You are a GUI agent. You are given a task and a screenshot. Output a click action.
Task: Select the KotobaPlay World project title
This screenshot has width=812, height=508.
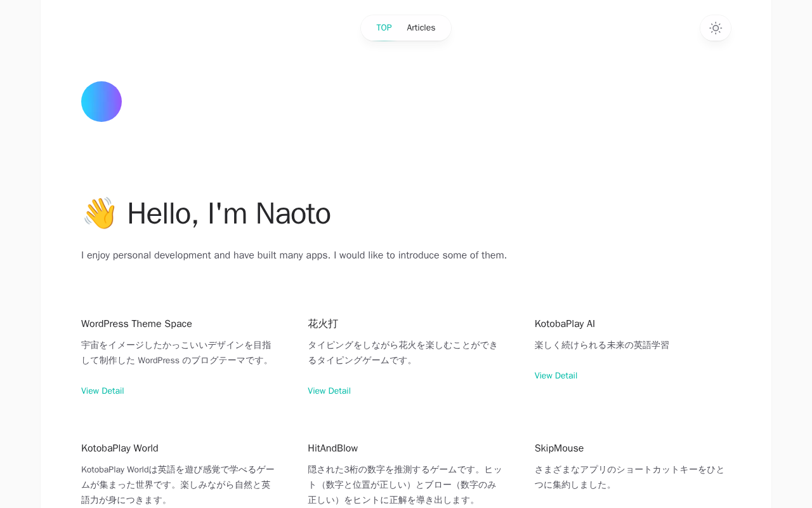[x=120, y=448]
